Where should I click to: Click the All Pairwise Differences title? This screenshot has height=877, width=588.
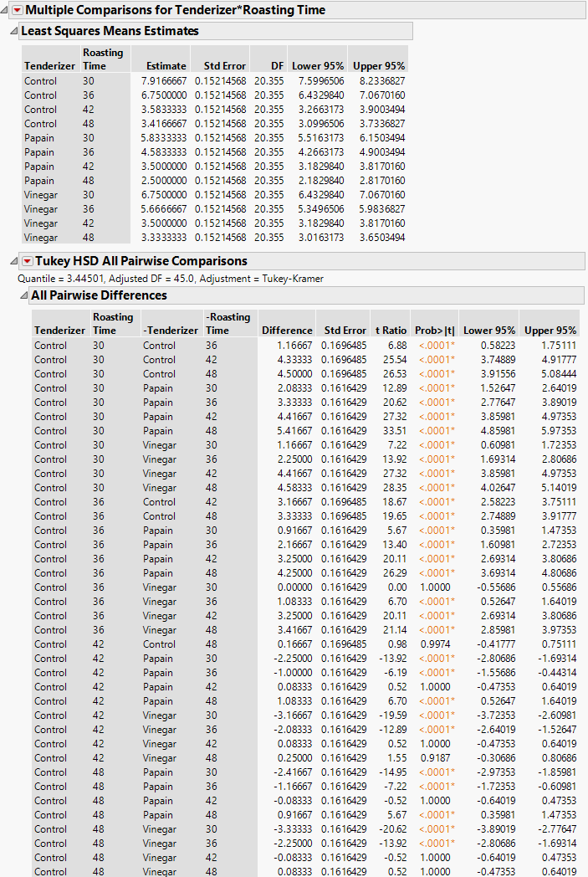point(99,295)
